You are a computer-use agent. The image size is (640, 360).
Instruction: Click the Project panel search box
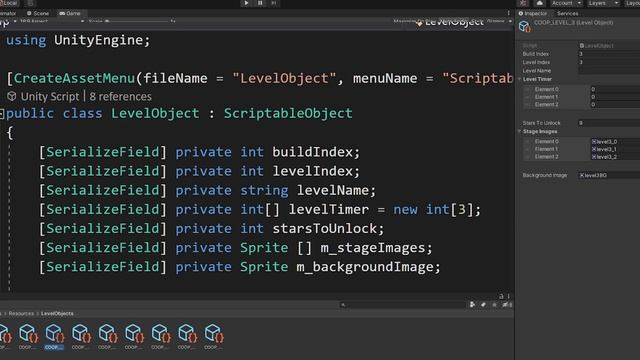402,304
